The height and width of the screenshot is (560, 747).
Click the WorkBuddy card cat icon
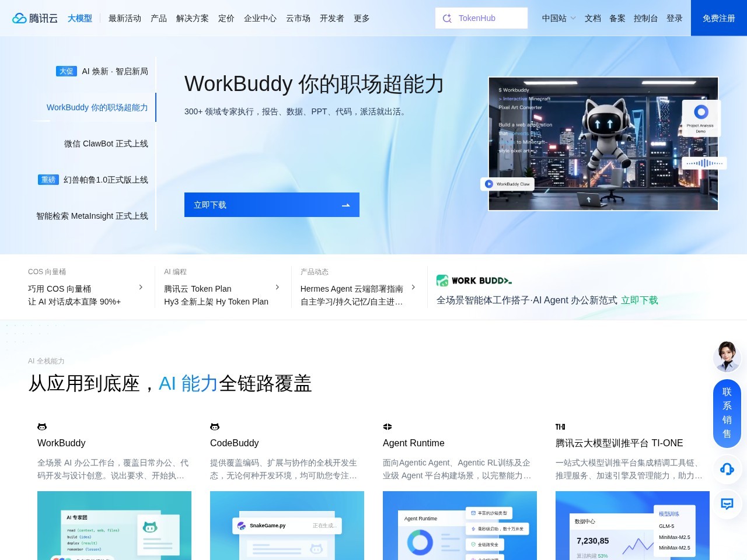pos(42,427)
